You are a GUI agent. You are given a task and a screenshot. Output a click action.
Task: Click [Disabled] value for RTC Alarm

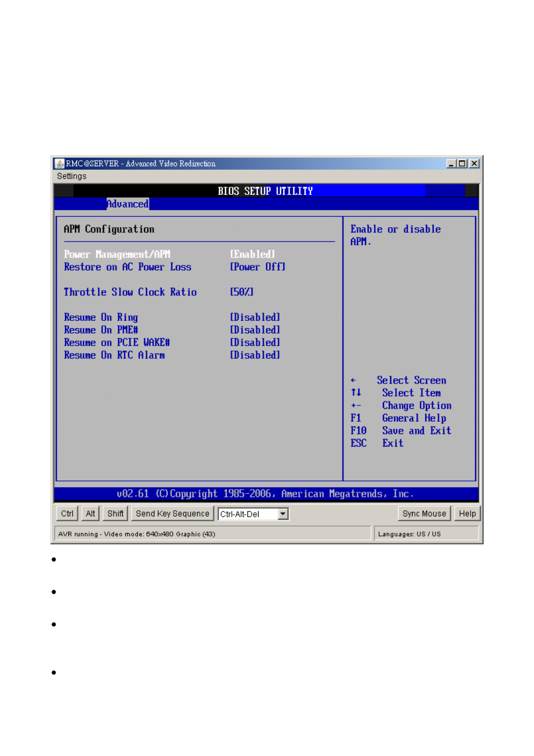pyautogui.click(x=255, y=355)
